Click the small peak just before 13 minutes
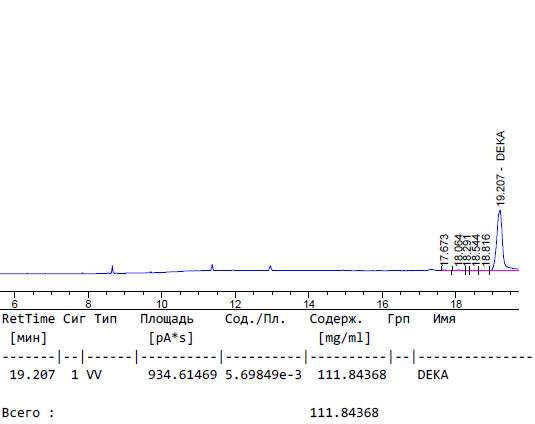 [x=270, y=268]
